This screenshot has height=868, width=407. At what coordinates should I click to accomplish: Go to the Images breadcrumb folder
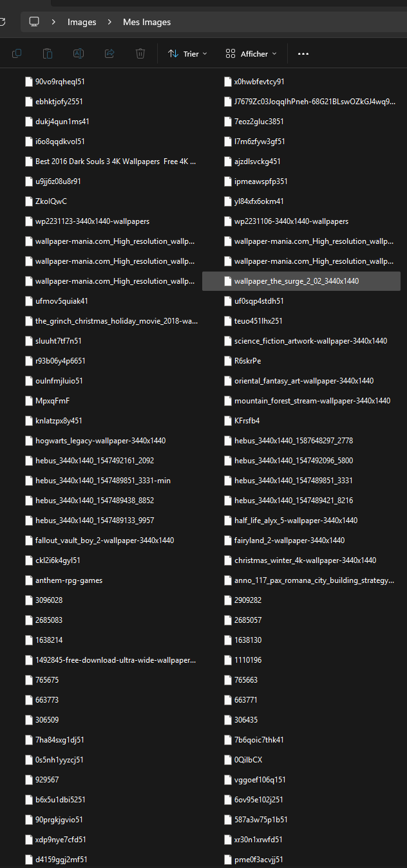(x=82, y=22)
